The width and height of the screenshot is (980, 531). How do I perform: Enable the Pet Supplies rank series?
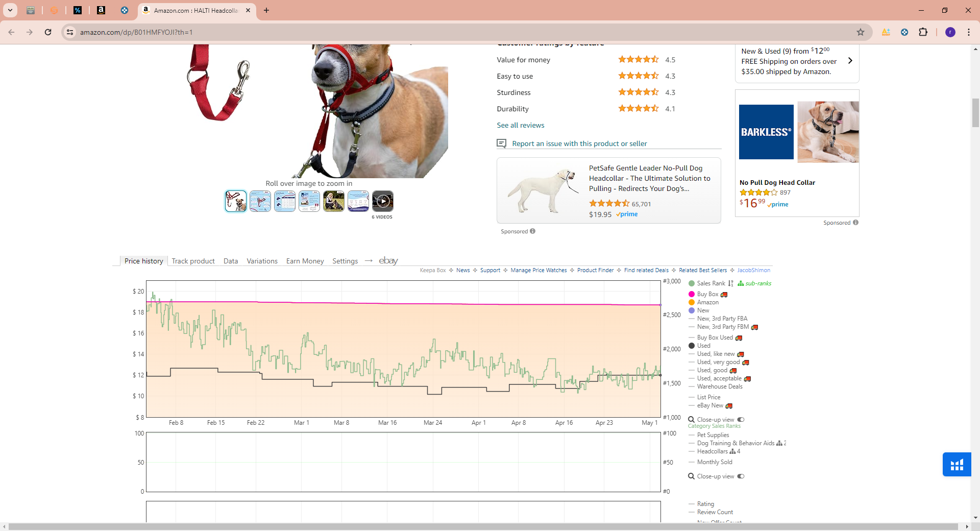pyautogui.click(x=709, y=435)
